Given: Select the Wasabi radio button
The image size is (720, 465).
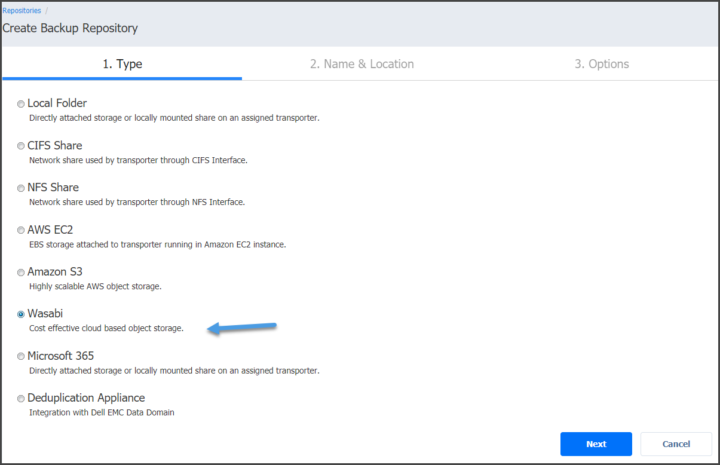Looking at the screenshot, I should [x=21, y=314].
